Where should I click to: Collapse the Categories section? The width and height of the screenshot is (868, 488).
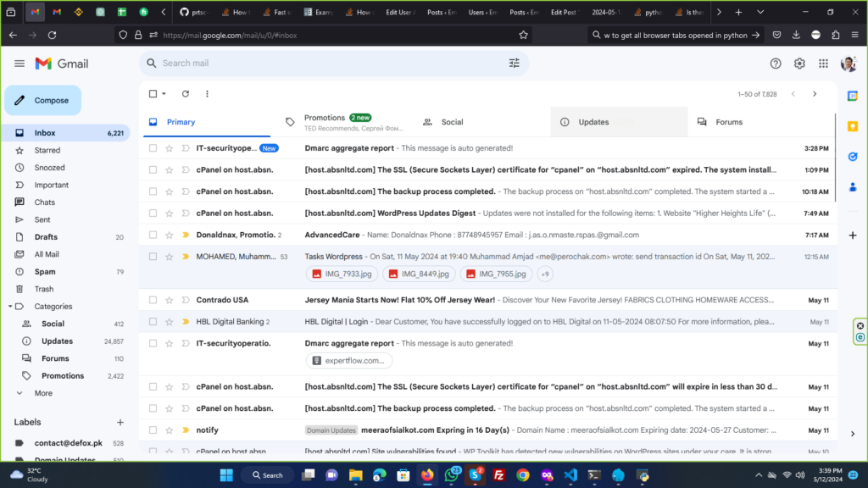pyautogui.click(x=9, y=307)
